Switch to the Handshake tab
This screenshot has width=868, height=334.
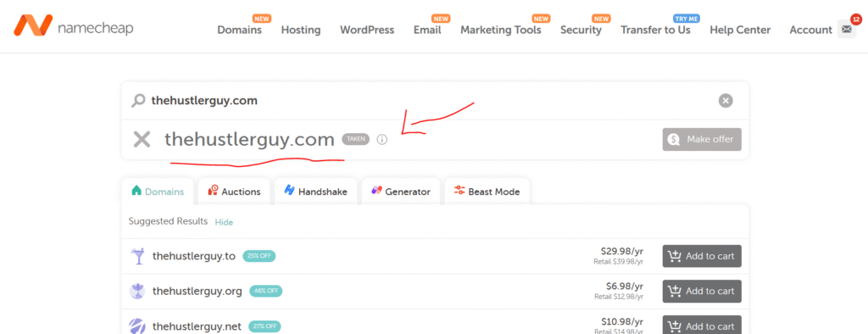316,192
